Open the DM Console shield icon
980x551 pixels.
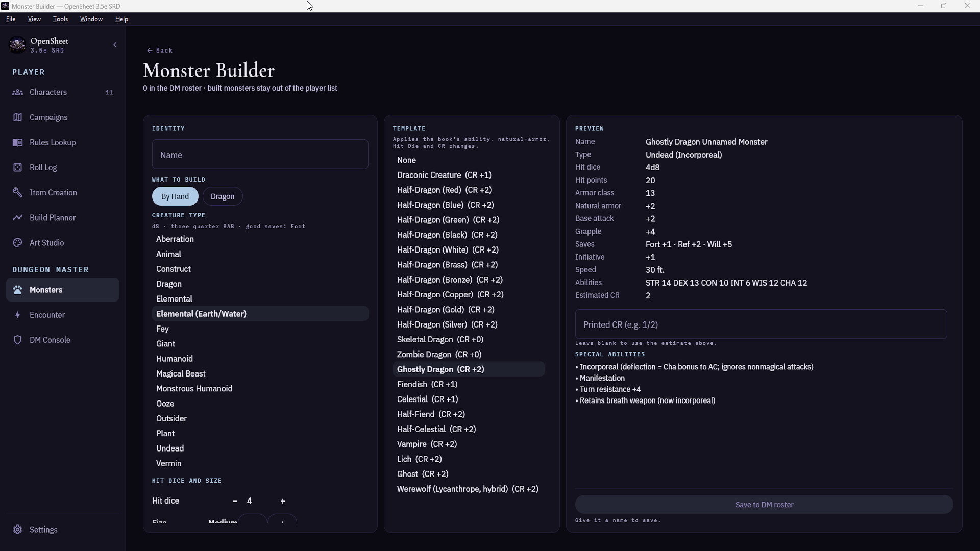pos(17,340)
